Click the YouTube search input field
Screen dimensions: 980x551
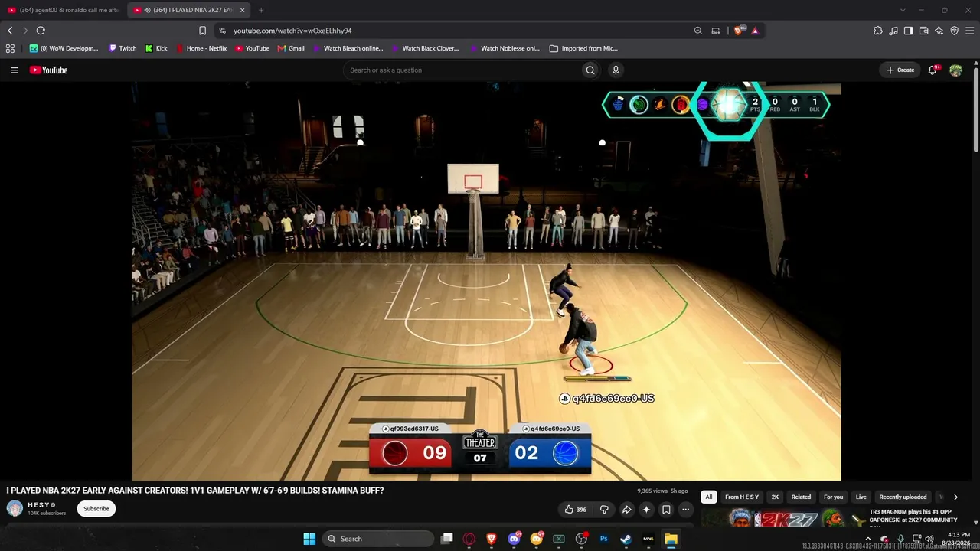click(462, 70)
